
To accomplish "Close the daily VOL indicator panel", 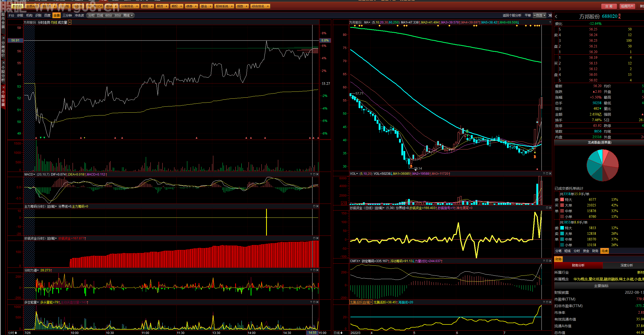I will 550,174.
